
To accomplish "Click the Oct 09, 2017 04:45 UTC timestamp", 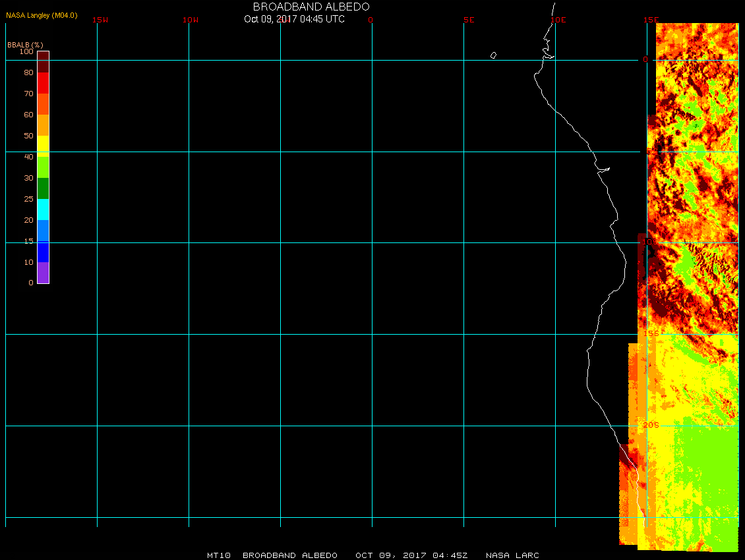I will [x=294, y=19].
